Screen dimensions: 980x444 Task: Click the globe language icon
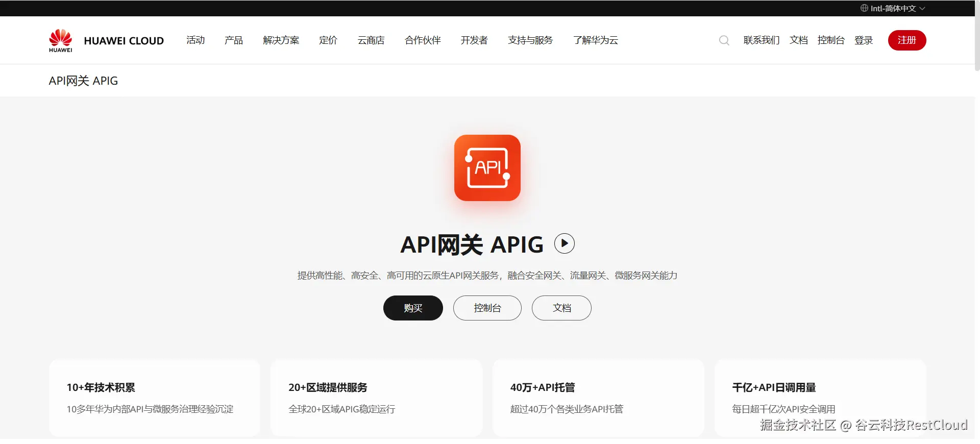click(864, 8)
